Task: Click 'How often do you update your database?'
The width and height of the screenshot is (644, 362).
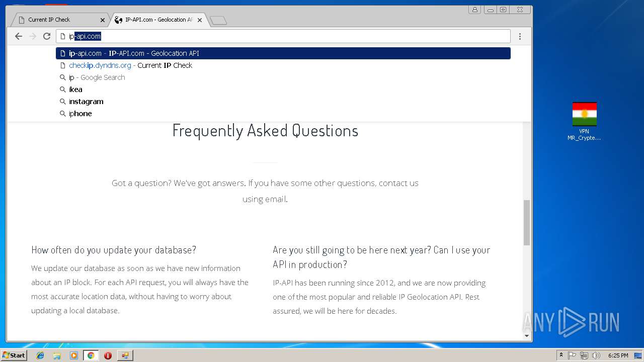Action: (114, 250)
